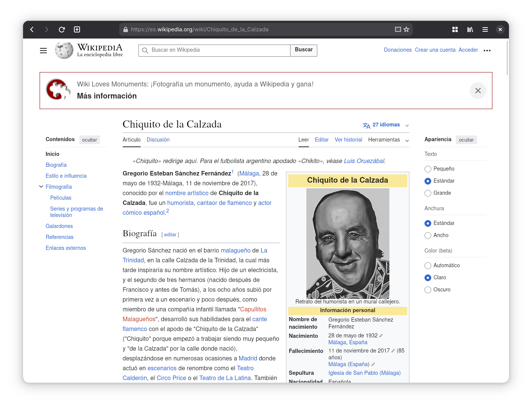Click the language translate icon

point(366,125)
